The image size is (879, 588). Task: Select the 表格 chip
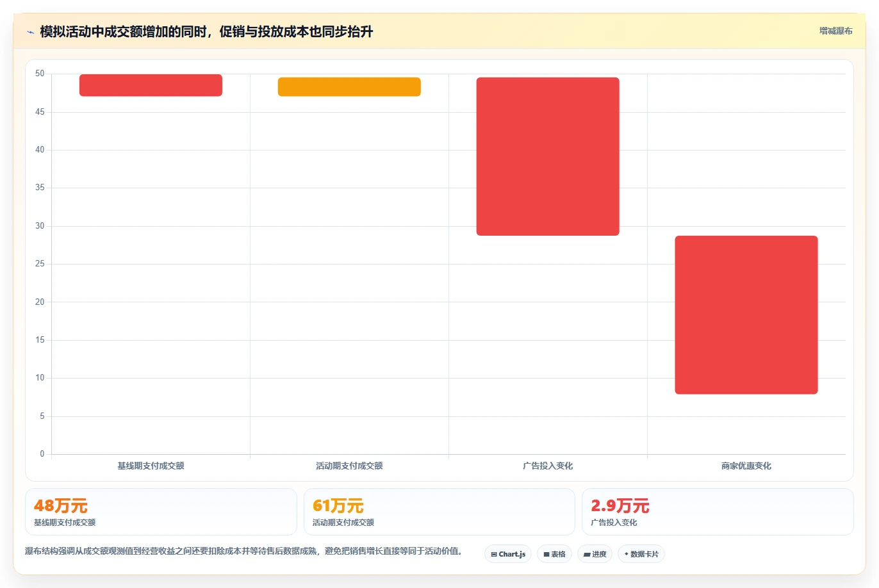tap(554, 554)
